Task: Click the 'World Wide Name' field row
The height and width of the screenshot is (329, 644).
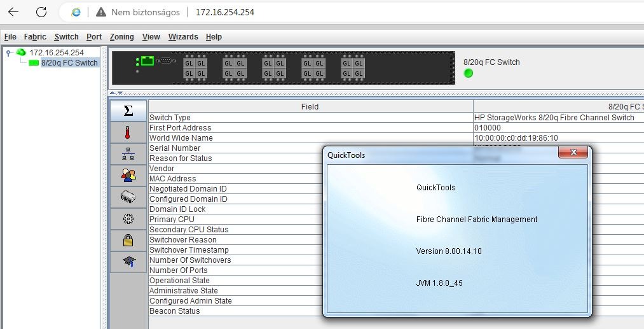Action: pyautogui.click(x=311, y=137)
